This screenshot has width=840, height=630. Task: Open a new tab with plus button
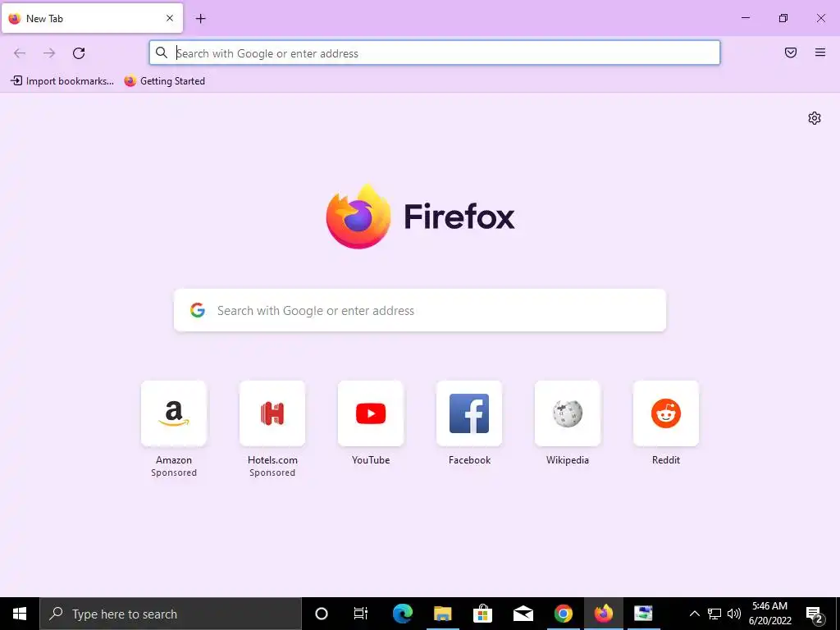click(x=200, y=19)
